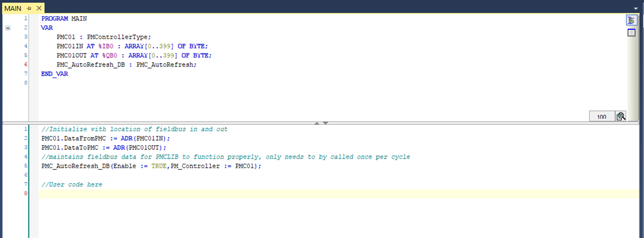This screenshot has height=238, width=644.
Task: Switch declaration editor to textual view
Action: [631, 20]
